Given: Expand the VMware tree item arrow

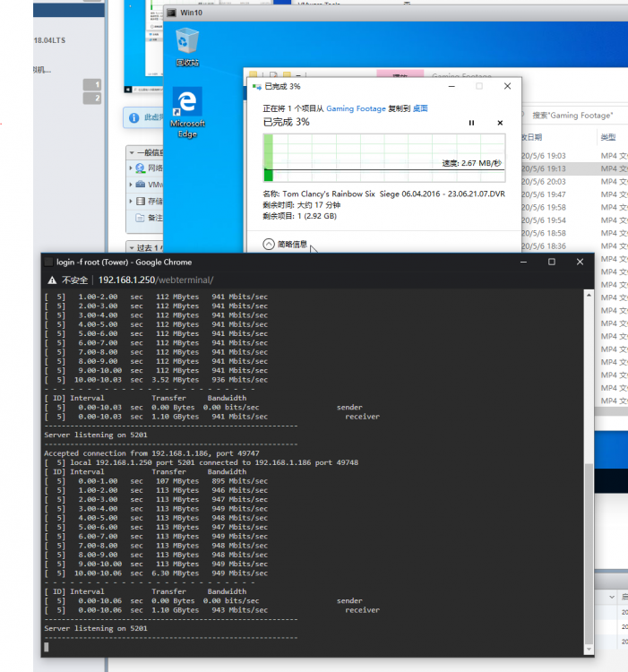Looking at the screenshot, I should pyautogui.click(x=131, y=185).
